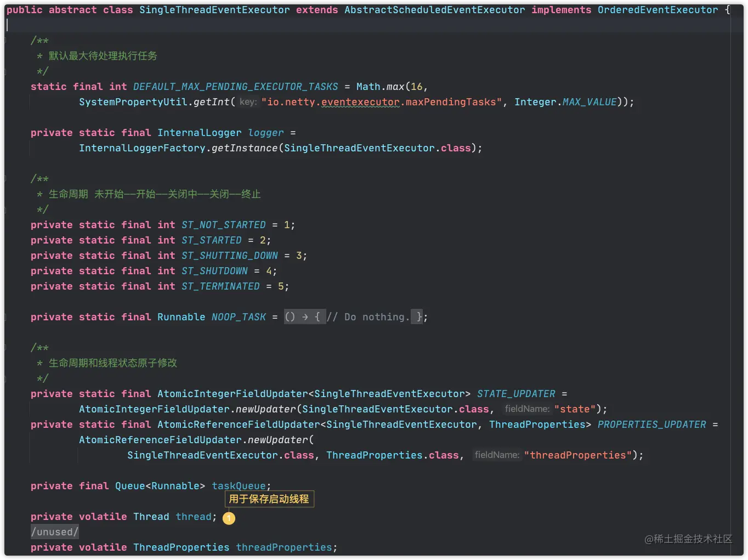Screen dimensions: 748x560
Task: Click the logger field name
Action: (x=266, y=133)
